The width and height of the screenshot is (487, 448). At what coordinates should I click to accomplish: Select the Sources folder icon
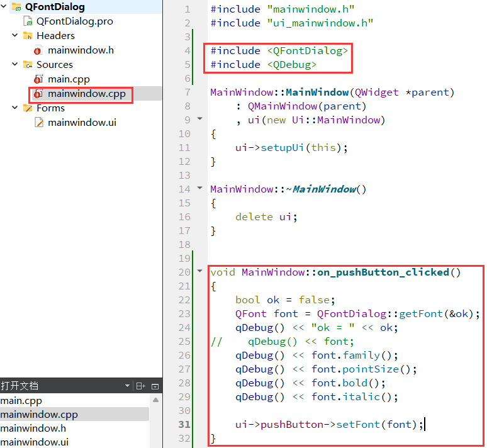click(28, 64)
